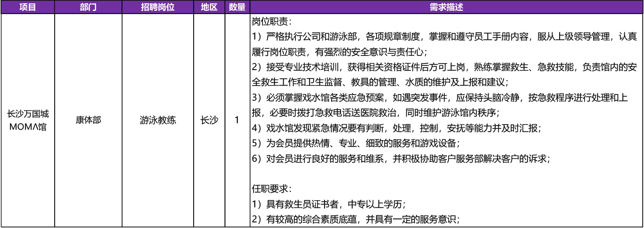Click the 项目 column header
Image resolution: width=644 pixels, height=228 pixels.
[x=28, y=7]
